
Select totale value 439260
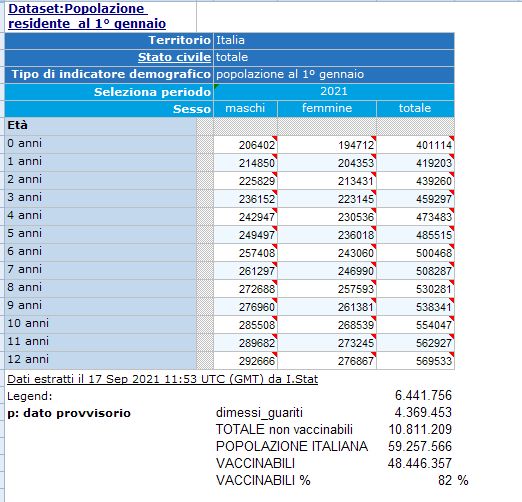coord(415,181)
